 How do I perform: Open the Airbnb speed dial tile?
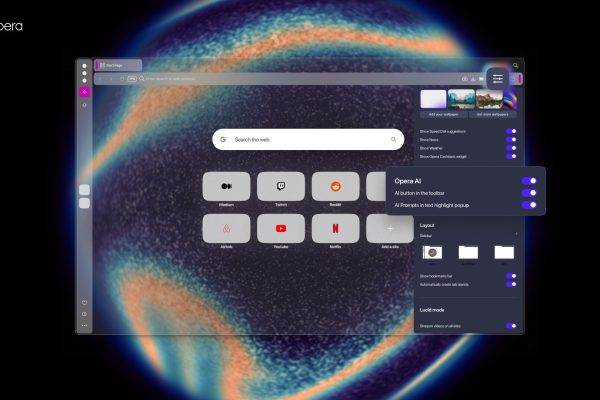click(x=226, y=228)
